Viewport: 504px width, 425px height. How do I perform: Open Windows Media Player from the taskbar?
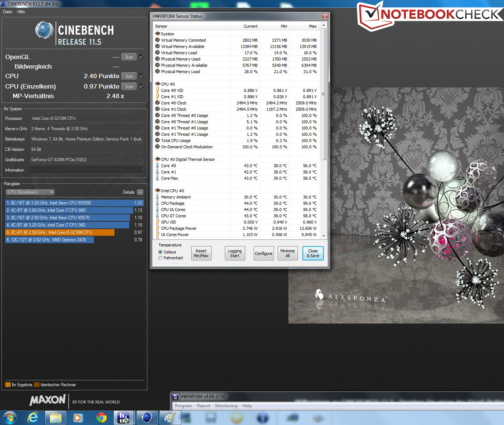pyautogui.click(x=78, y=418)
